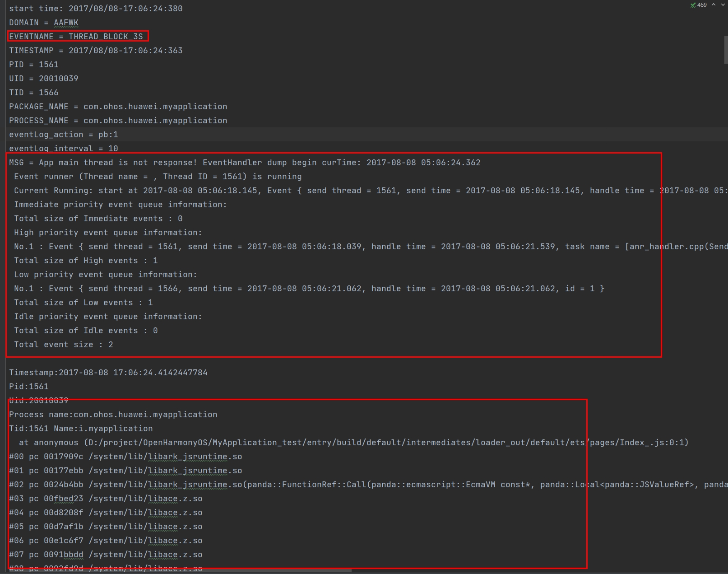
Task: Place cursor on eventLog_action = pb:1 line
Action: click(x=63, y=135)
